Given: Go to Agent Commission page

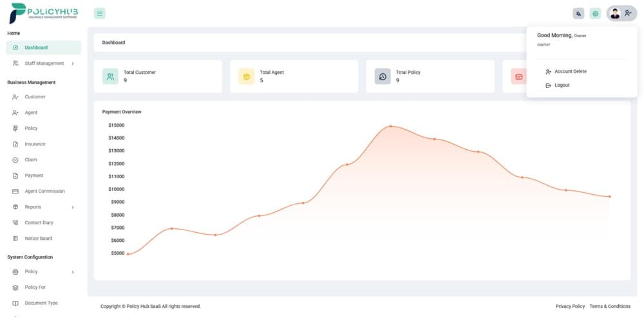Looking at the screenshot, I should pos(44,191).
